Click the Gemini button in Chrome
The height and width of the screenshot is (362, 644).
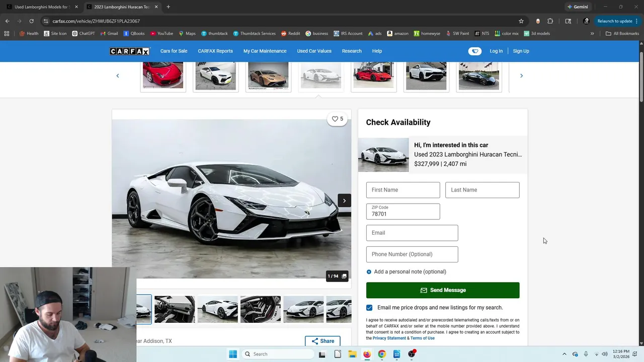pyautogui.click(x=577, y=7)
